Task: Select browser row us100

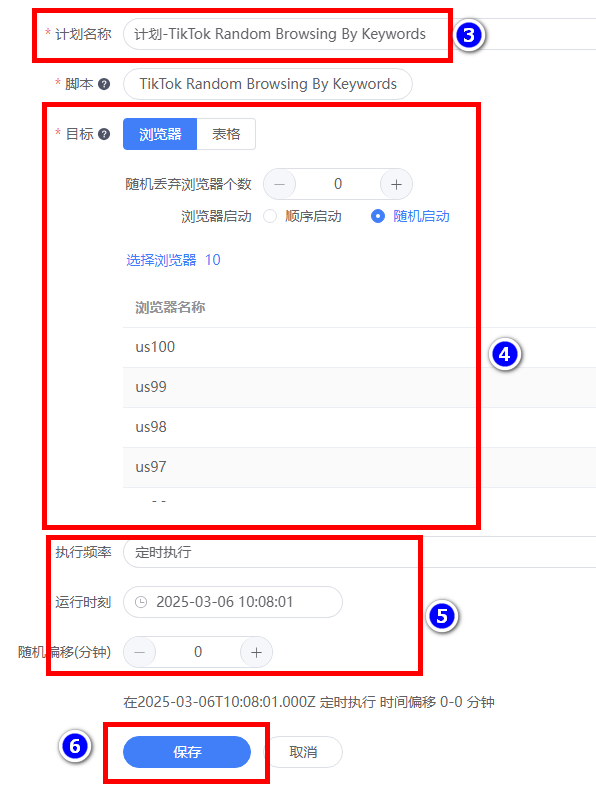Action: point(360,347)
